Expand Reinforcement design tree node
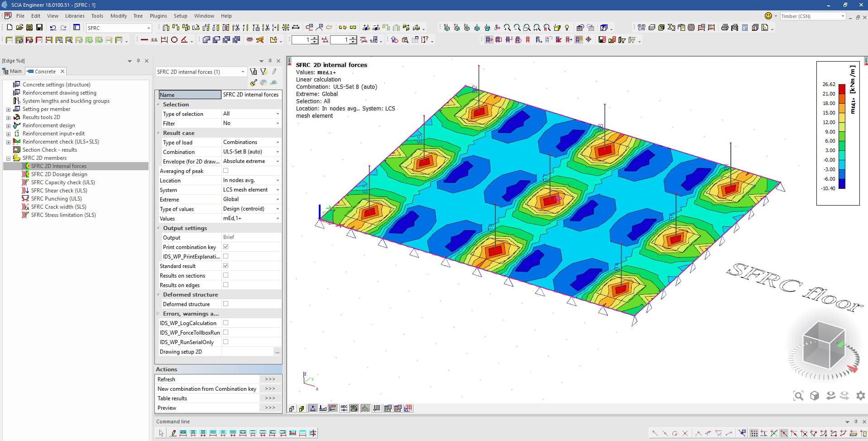The width and height of the screenshot is (868, 441). tap(8, 126)
